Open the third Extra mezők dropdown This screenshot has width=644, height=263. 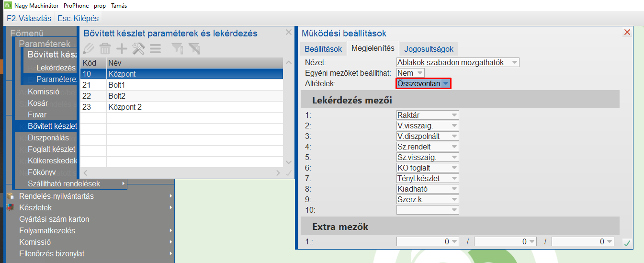pyautogui.click(x=583, y=241)
